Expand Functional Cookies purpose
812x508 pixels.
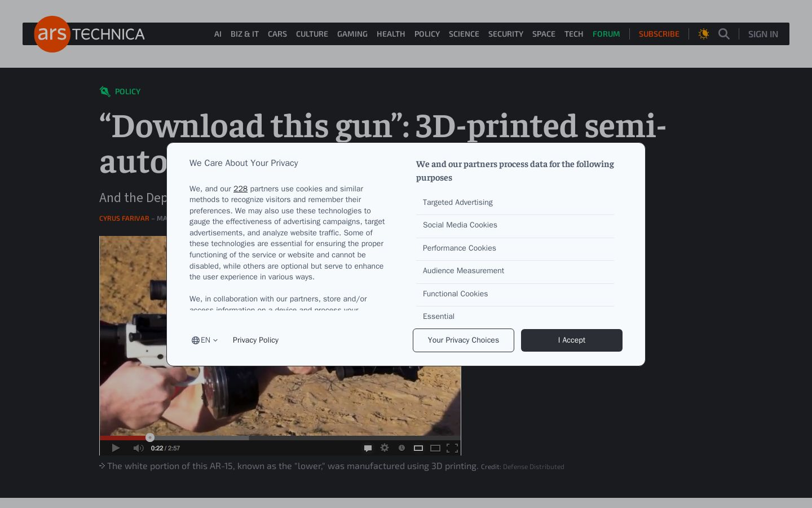click(515, 294)
